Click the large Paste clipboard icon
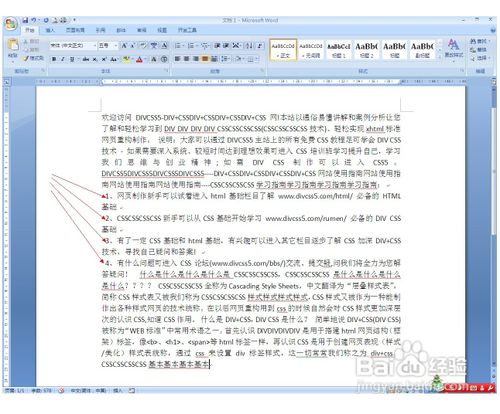 13,44
